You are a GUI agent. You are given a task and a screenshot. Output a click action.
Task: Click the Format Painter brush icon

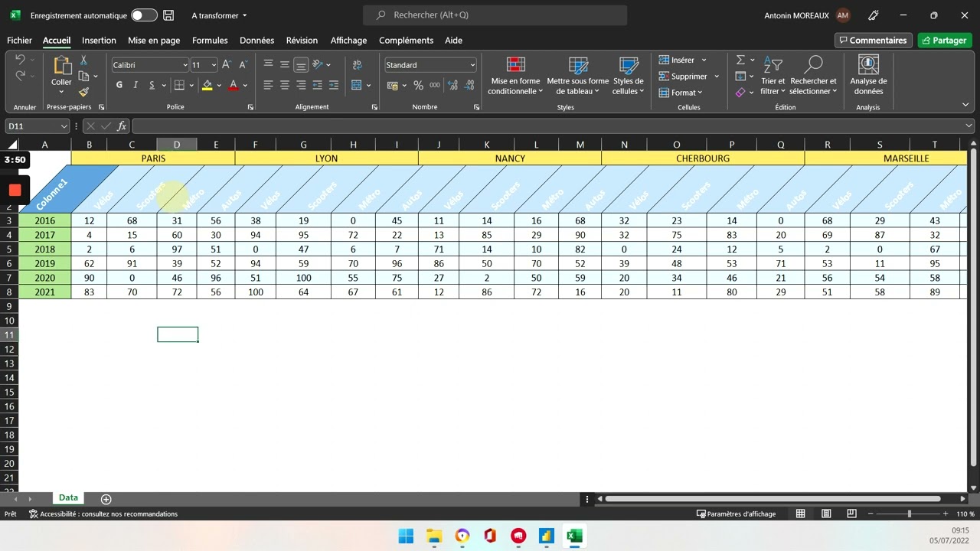coord(83,92)
